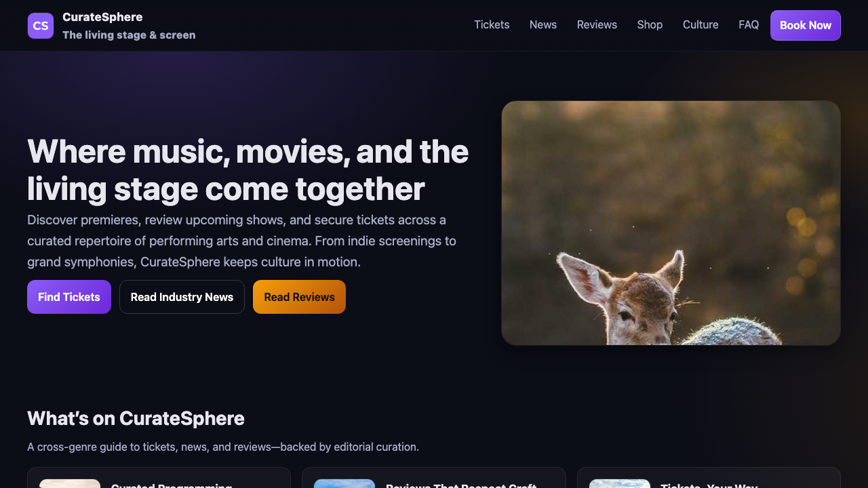Image resolution: width=868 pixels, height=488 pixels.
Task: Click the CS logo icon
Action: (x=41, y=25)
